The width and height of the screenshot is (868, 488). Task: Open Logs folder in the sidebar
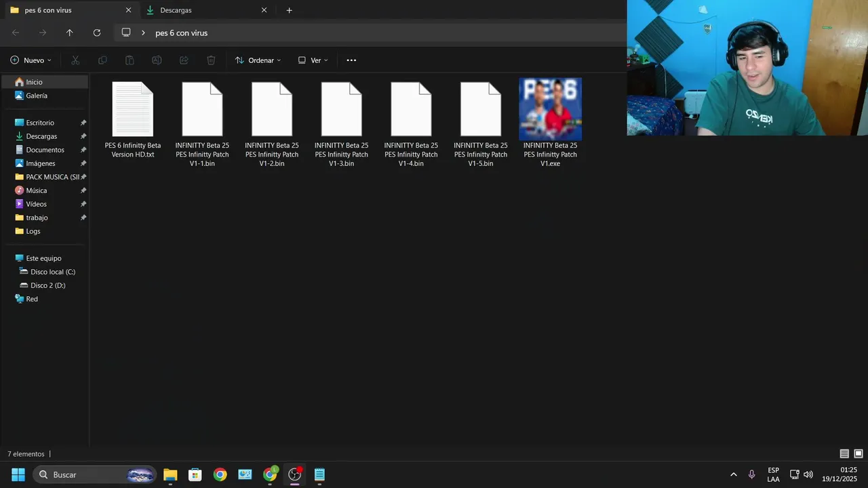pyautogui.click(x=45, y=231)
